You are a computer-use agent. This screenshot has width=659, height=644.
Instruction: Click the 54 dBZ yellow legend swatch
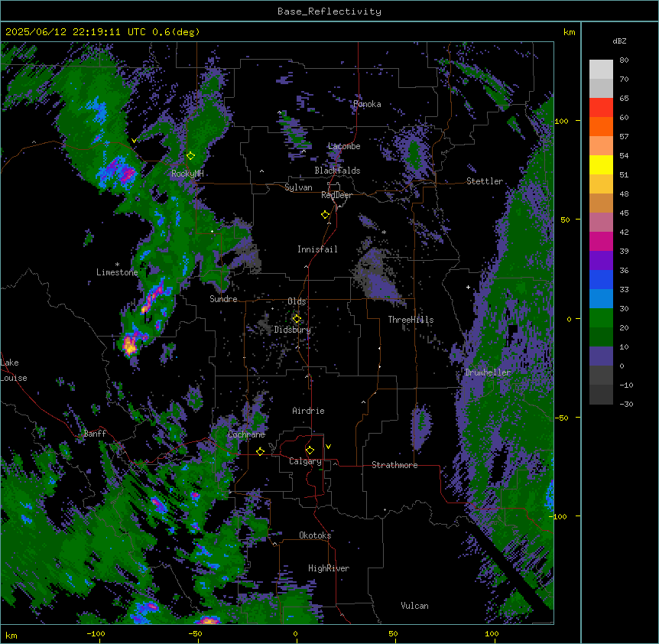[601, 164]
